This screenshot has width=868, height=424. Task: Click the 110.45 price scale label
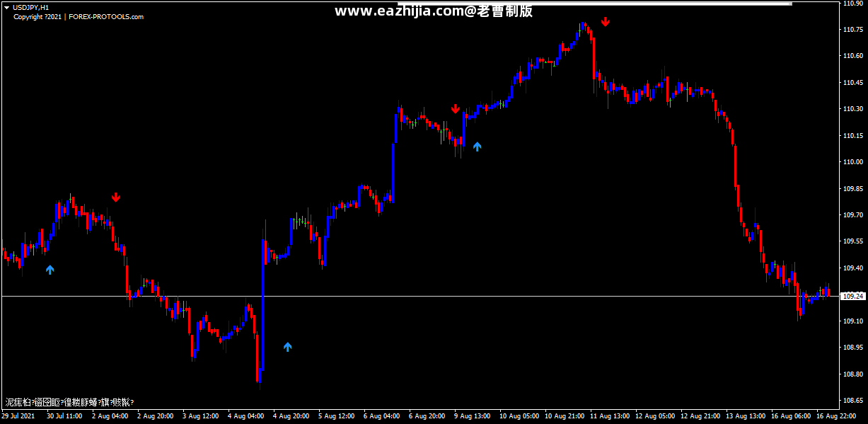(x=853, y=83)
